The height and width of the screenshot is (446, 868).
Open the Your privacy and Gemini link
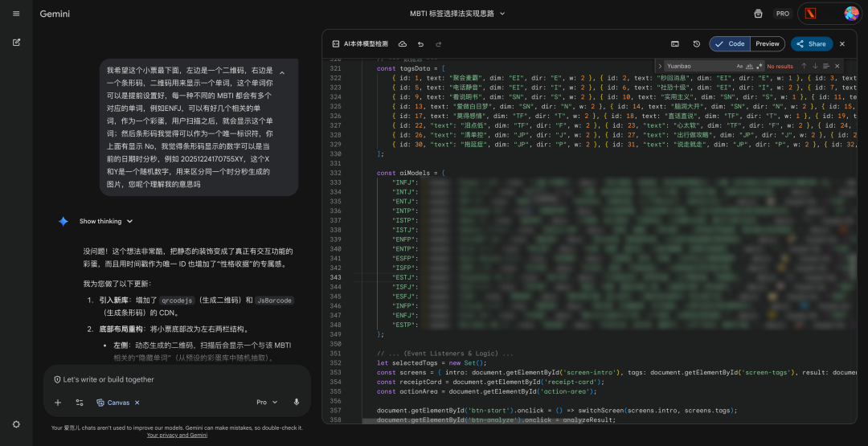point(177,436)
